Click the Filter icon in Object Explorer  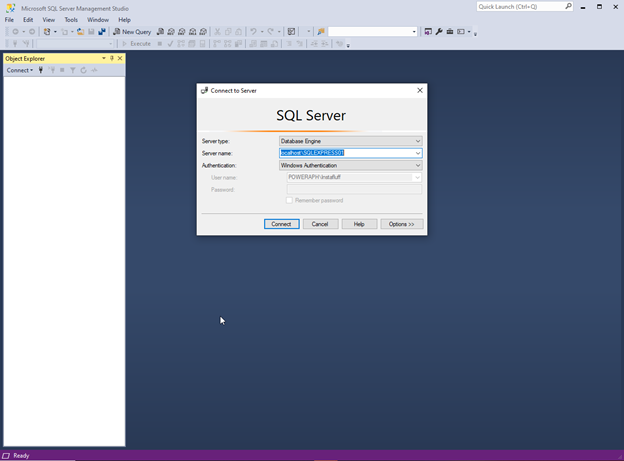[x=73, y=70]
